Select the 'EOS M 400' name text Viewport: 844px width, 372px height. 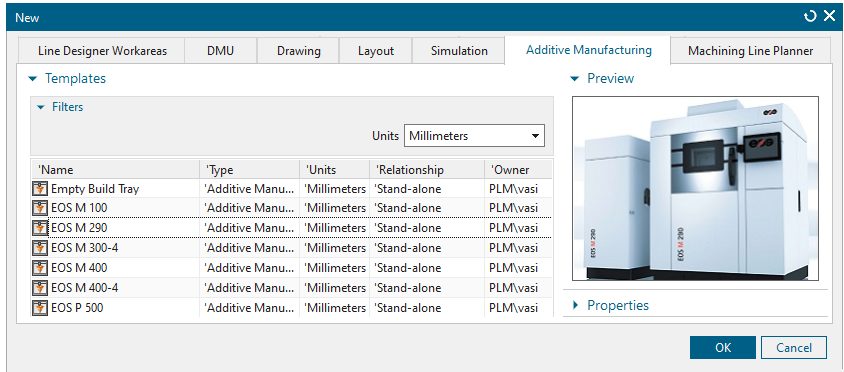click(x=79, y=268)
